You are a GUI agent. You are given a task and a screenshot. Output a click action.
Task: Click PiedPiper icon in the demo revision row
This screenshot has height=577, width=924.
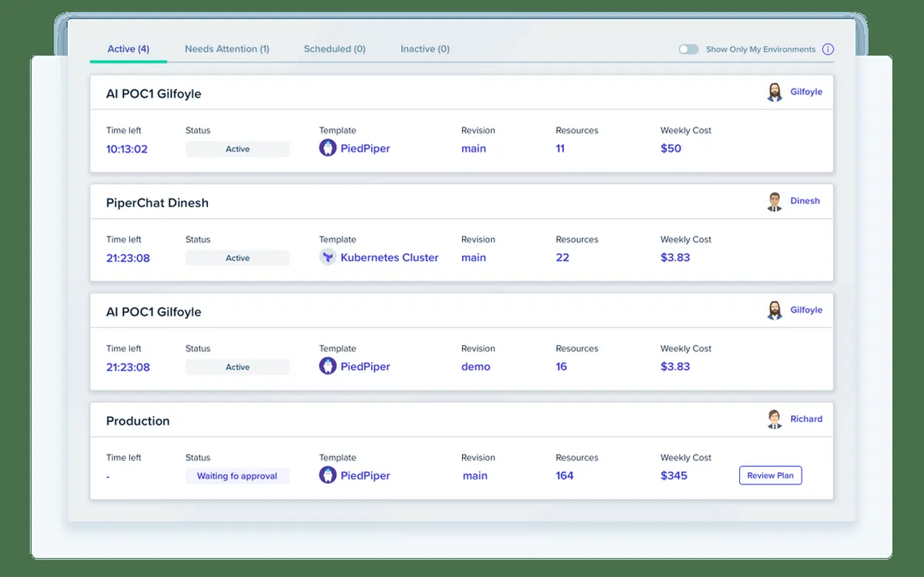click(x=328, y=367)
